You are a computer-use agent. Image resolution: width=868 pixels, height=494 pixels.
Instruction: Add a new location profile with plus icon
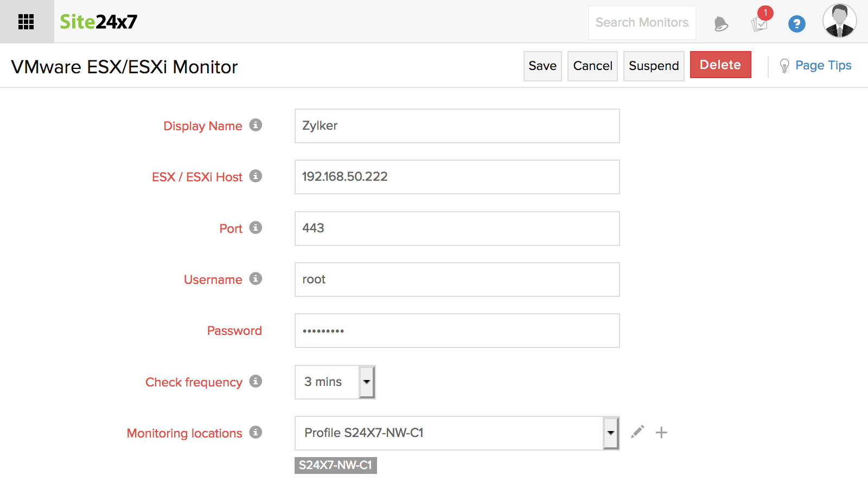click(x=661, y=433)
